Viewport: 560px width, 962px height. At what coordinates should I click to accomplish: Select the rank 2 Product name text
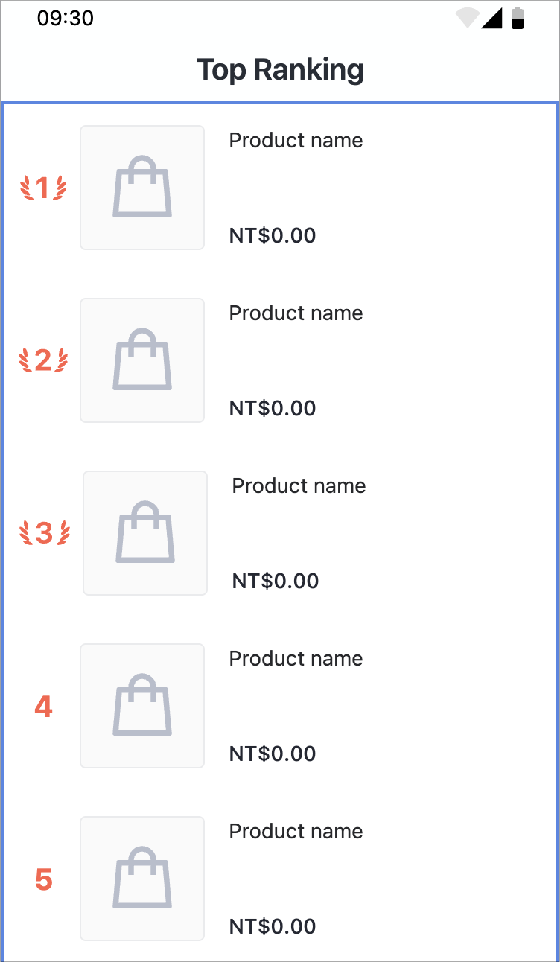pos(296,313)
